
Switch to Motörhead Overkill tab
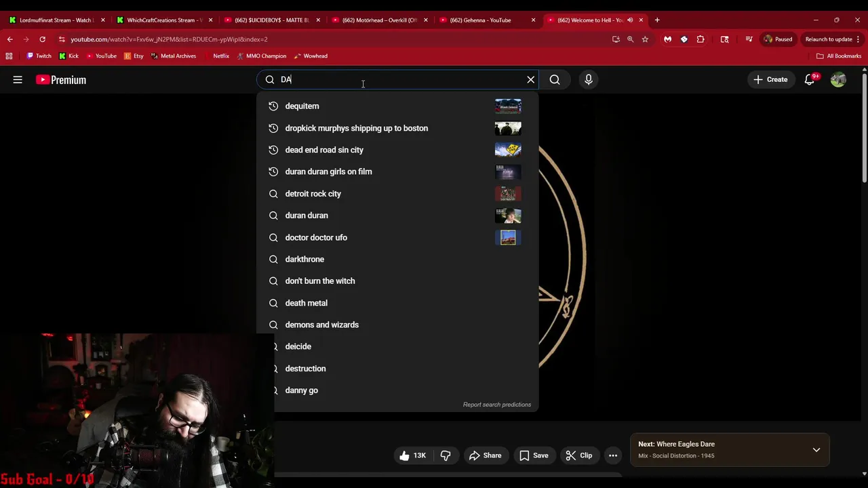(x=380, y=20)
